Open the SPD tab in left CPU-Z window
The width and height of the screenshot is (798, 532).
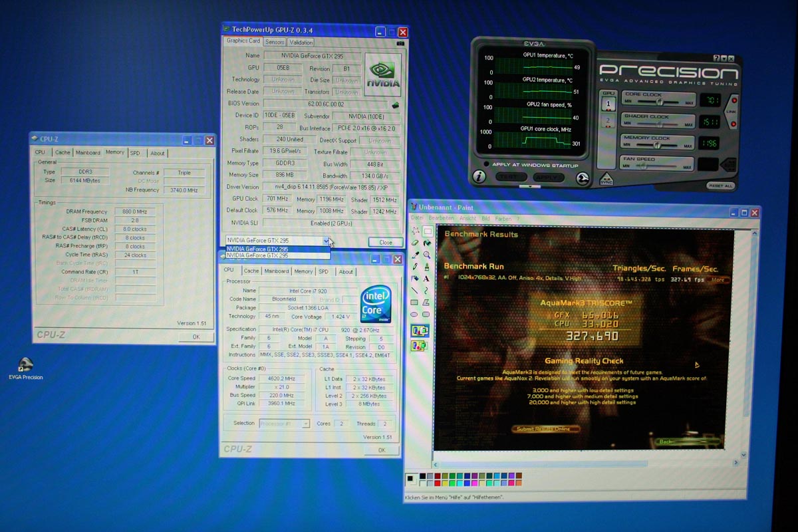point(135,152)
